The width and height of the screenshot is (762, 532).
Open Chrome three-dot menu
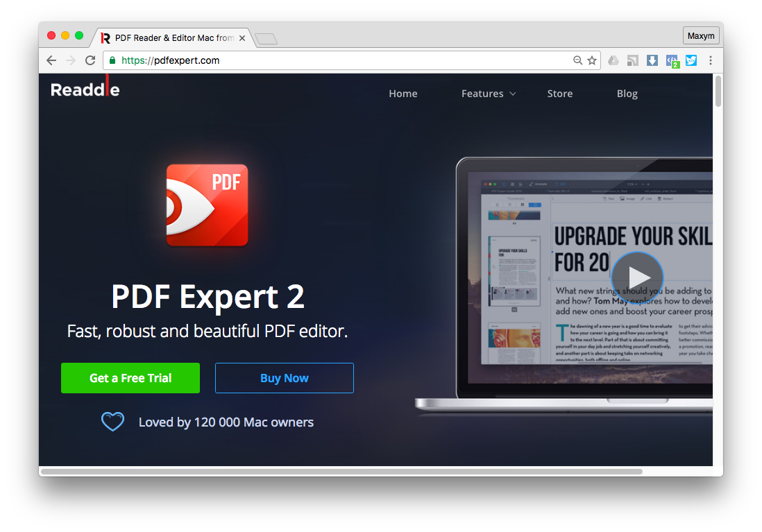(711, 60)
